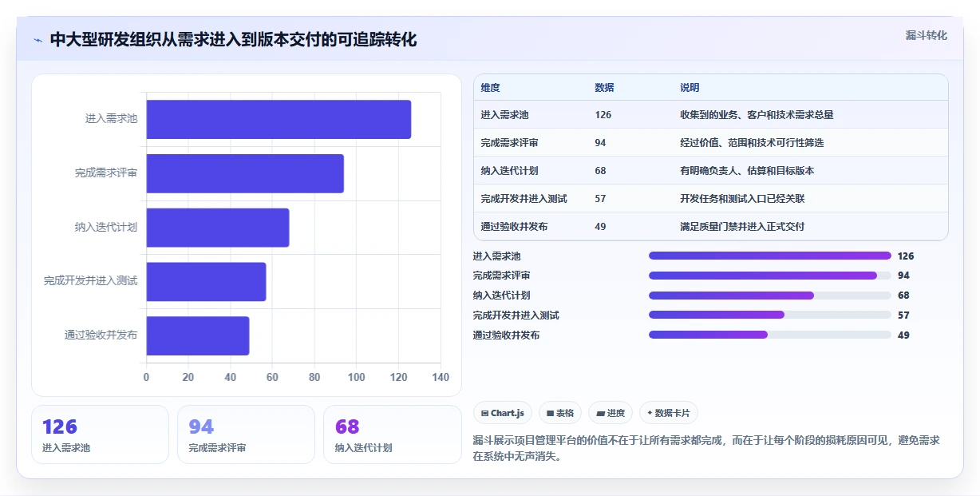Click the 完成开发并进入测试 chart bar
This screenshot has height=496, width=980.
(206, 281)
